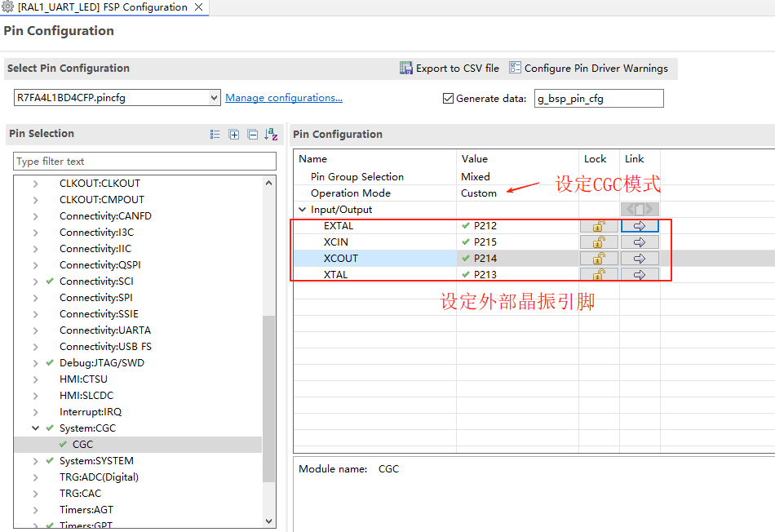Viewport: 775px width, 532px height.
Task: Follow link arrow for XCOUT pin
Action: (x=640, y=259)
